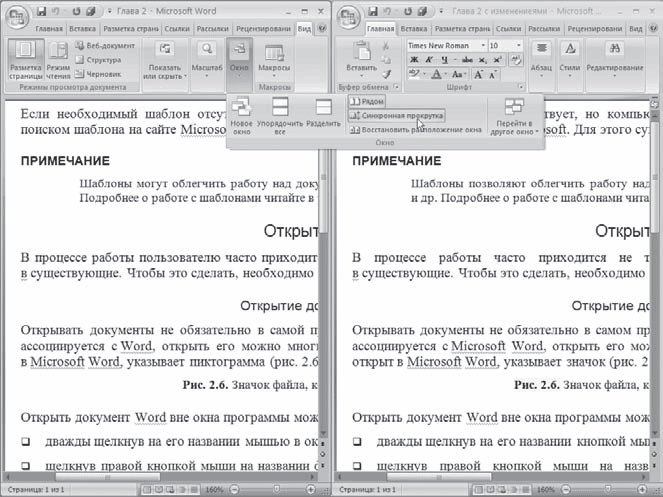The height and width of the screenshot is (497, 663).
Task: Click Восстановить расположение окна button
Action: tap(415, 130)
